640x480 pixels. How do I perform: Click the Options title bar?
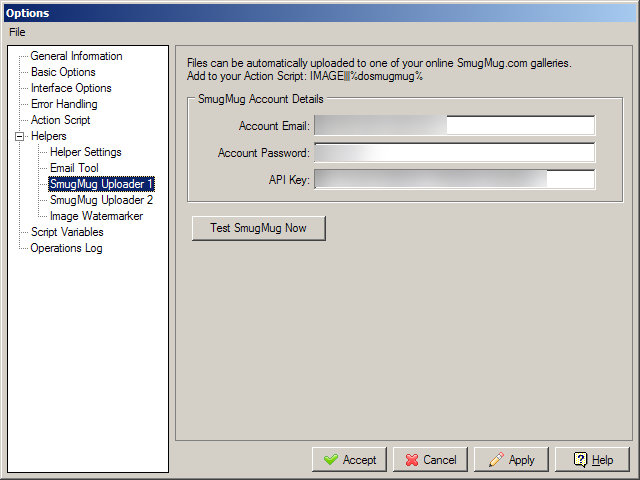(320, 13)
